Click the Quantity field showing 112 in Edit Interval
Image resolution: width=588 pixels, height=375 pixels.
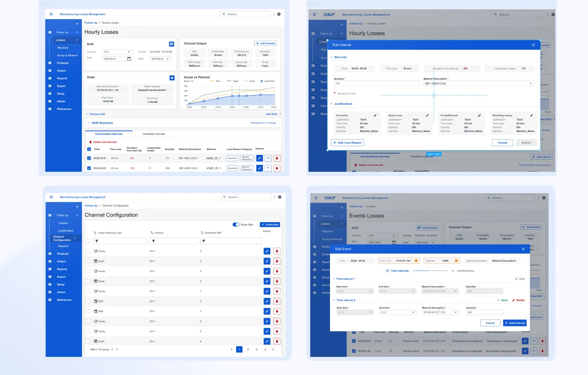click(376, 83)
